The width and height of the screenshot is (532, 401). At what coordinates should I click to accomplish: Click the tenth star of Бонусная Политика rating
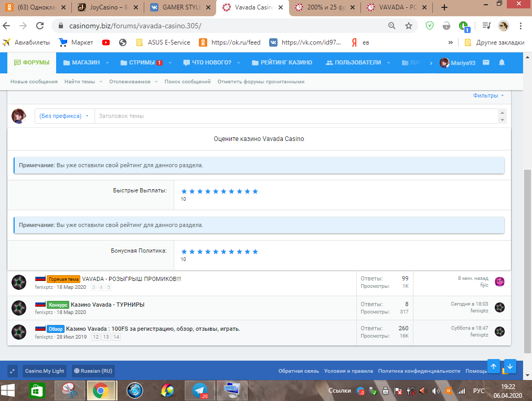tap(256, 252)
